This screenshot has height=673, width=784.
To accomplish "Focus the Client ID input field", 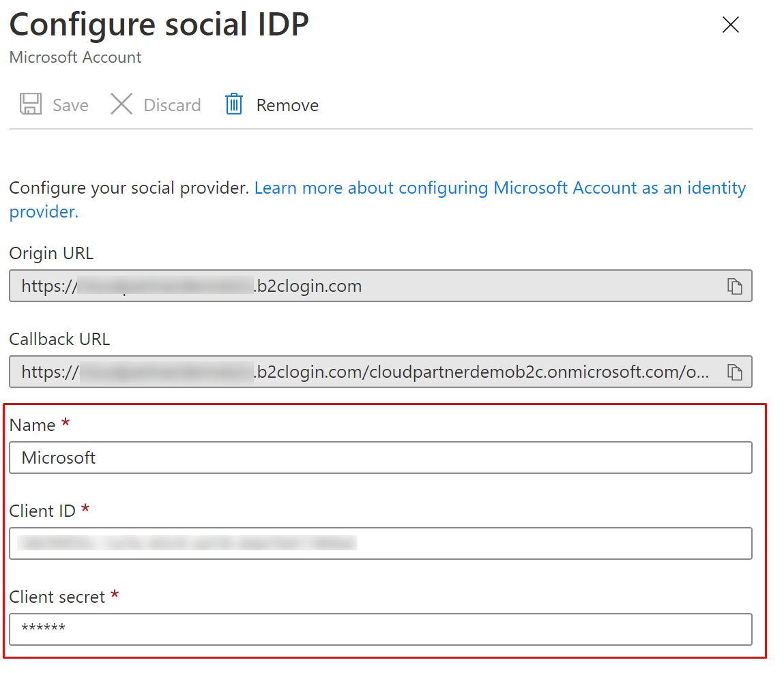I will tap(380, 543).
